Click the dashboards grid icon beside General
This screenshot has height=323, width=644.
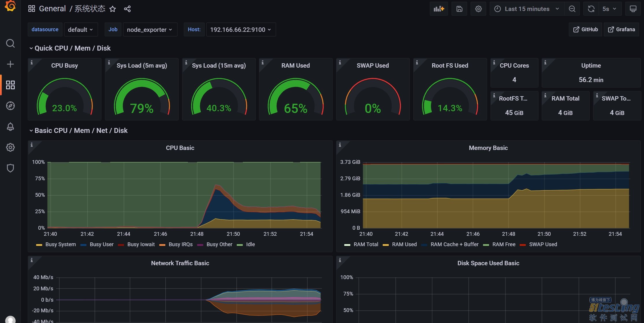point(32,9)
